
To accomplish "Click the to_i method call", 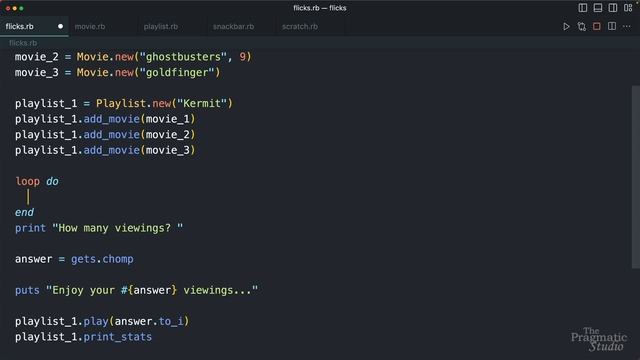I will point(171,321).
